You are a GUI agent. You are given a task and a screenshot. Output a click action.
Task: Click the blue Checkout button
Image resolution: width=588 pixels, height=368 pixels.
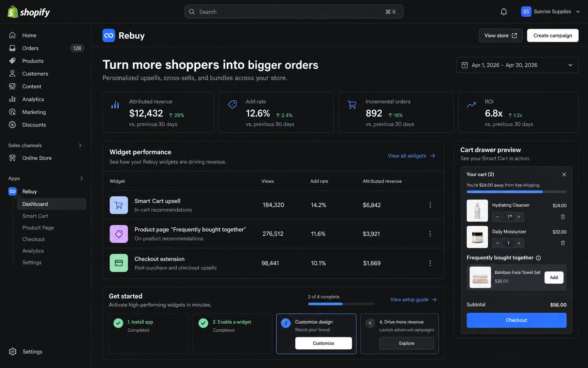point(516,320)
